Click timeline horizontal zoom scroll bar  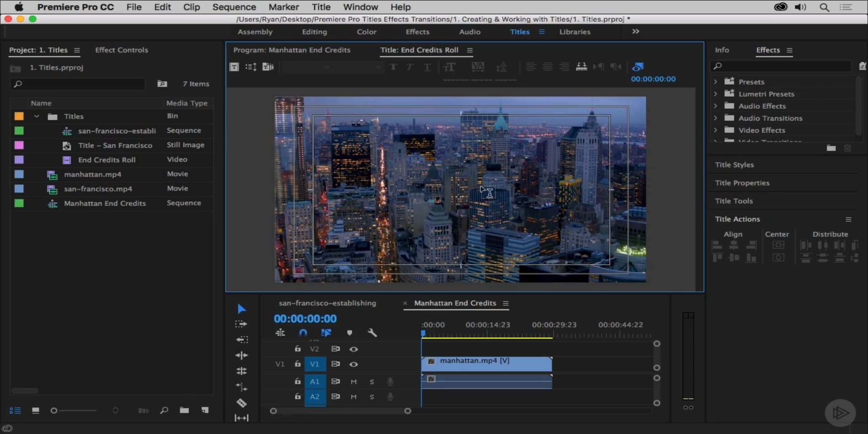[x=340, y=411]
